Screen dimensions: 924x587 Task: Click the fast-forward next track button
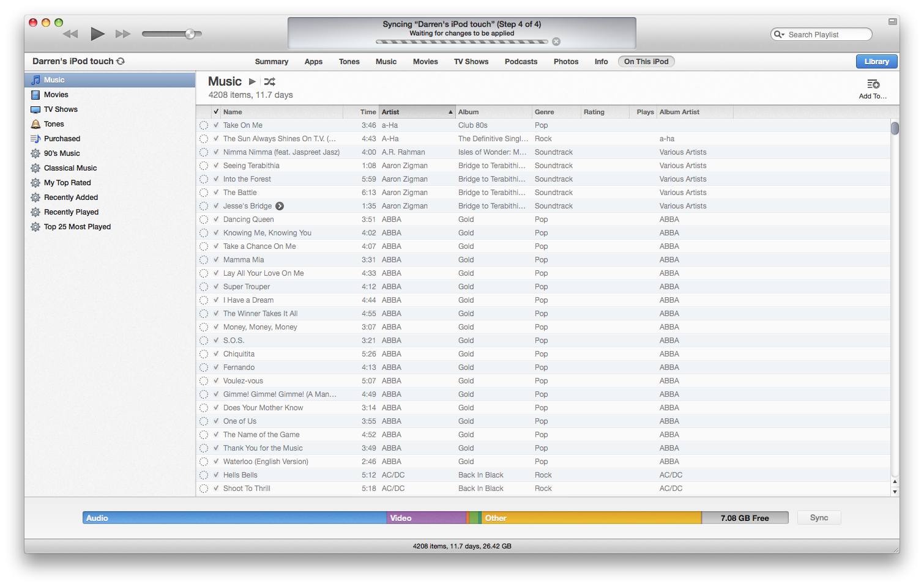pos(123,34)
